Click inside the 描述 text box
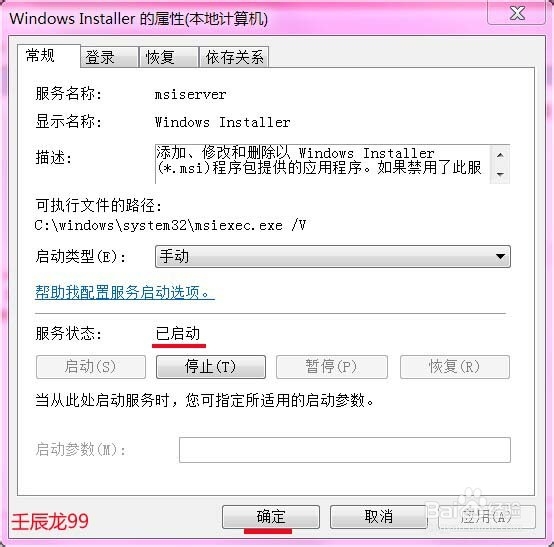554x547 pixels. pos(322,164)
